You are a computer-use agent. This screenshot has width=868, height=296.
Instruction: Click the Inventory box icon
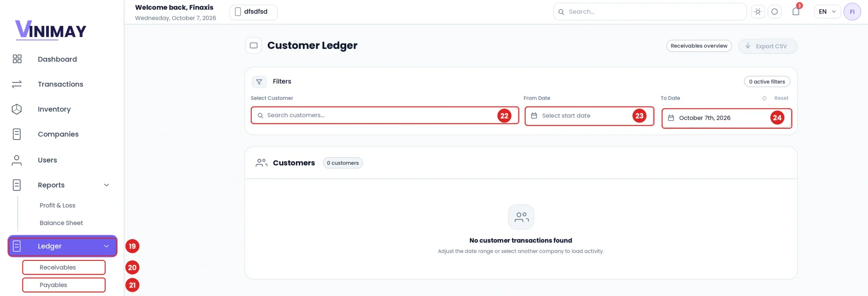tap(17, 109)
